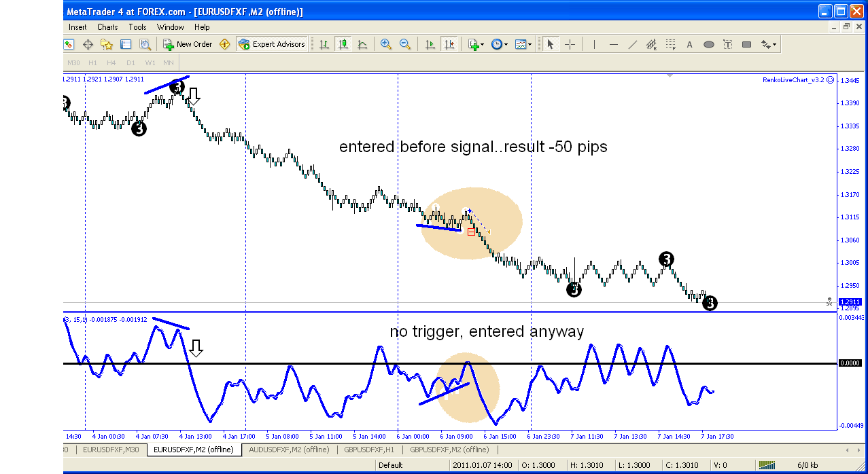Select the H1 timeframe button
The width and height of the screenshot is (868, 474).
[x=92, y=63]
